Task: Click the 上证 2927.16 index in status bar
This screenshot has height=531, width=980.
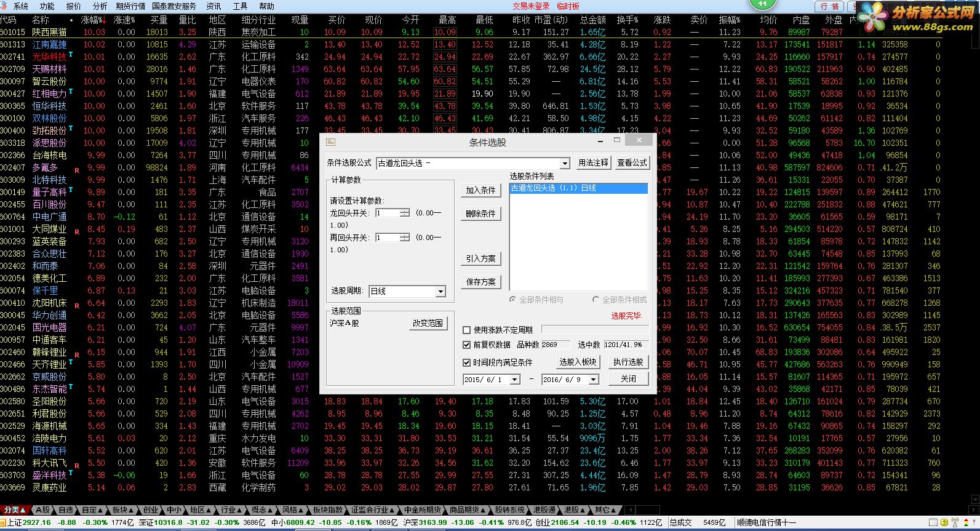Action: pyautogui.click(x=30, y=522)
